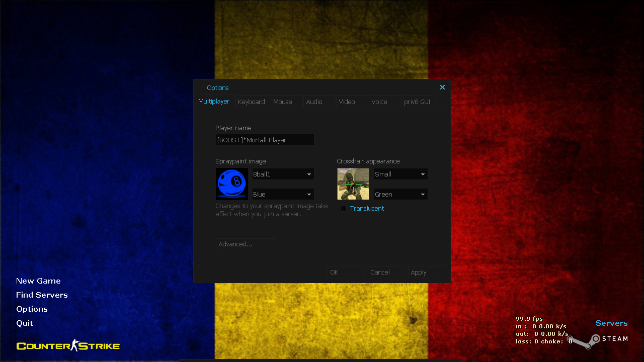Apply the changed settings
This screenshot has height=362, width=644.
[419, 272]
